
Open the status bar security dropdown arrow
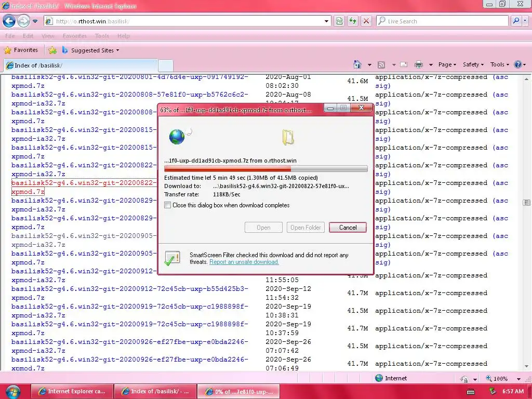click(475, 379)
